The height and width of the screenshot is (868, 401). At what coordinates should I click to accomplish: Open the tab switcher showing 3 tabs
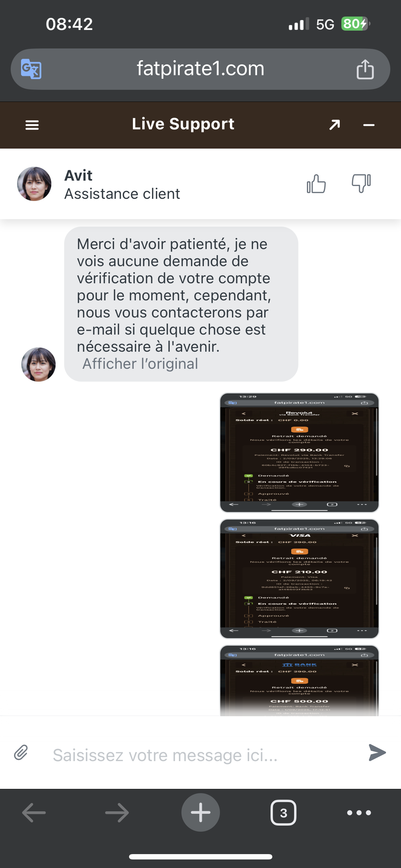283,813
